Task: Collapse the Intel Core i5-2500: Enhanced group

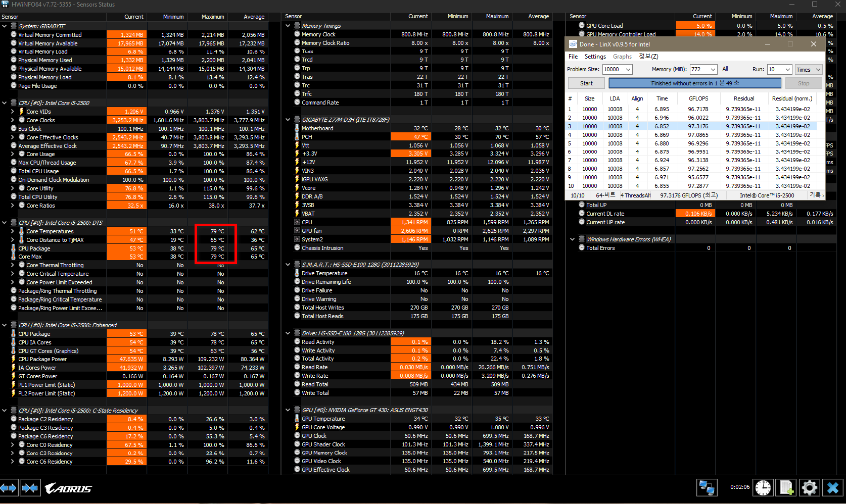Action: pos(5,325)
